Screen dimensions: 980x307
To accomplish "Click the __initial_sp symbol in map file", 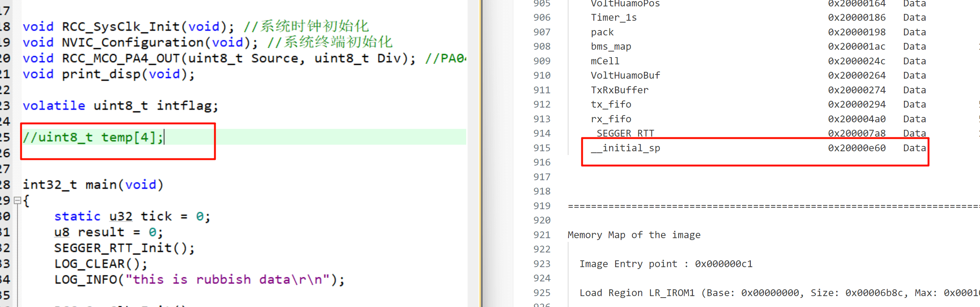I will [x=625, y=148].
